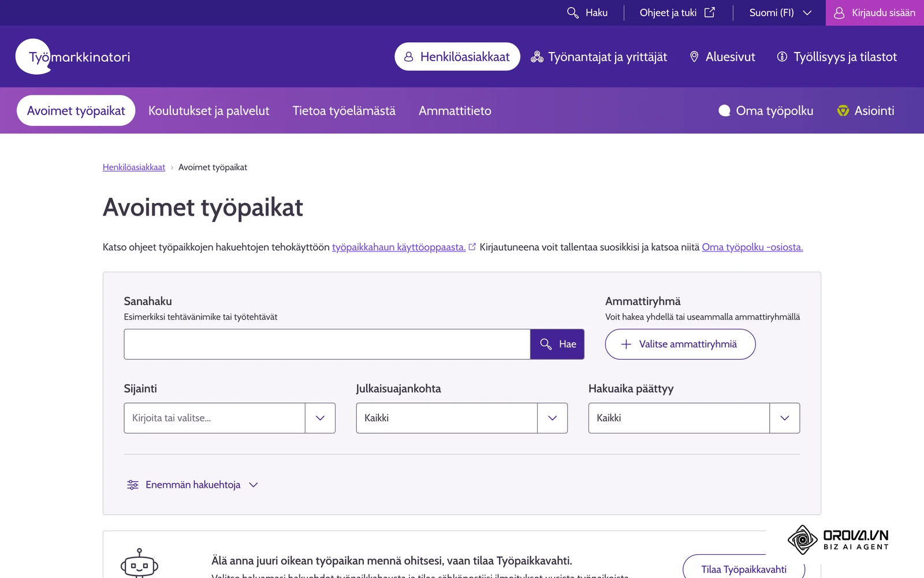Screen dimensions: 924x578
Task: Open the Sijainti dropdown arrow
Action: (x=321, y=418)
